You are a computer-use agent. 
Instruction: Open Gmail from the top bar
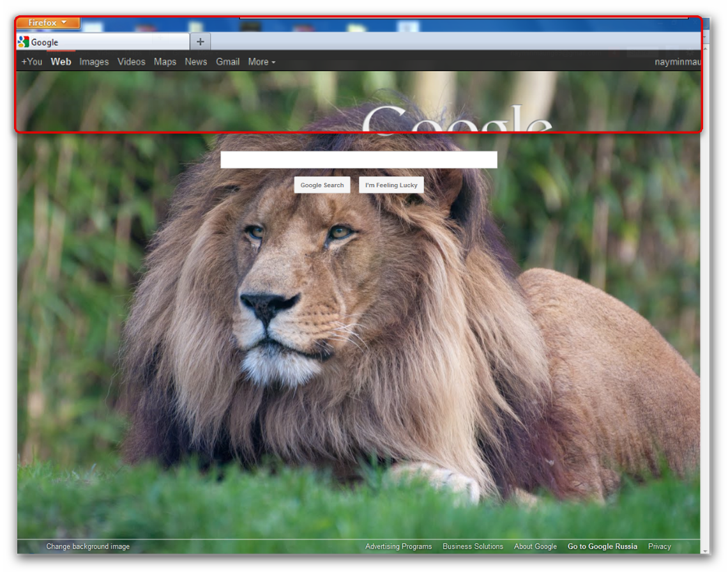[x=227, y=61]
